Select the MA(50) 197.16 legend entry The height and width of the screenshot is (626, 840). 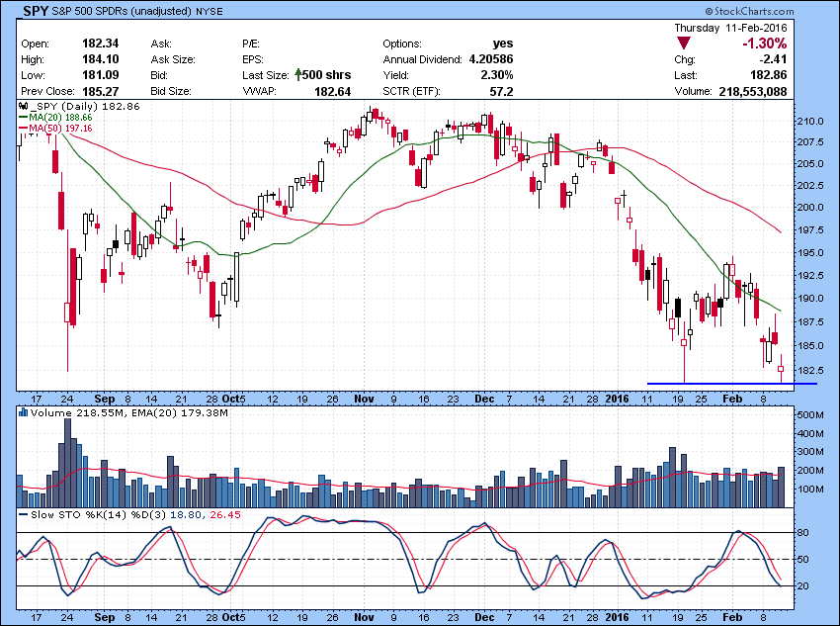[x=55, y=129]
